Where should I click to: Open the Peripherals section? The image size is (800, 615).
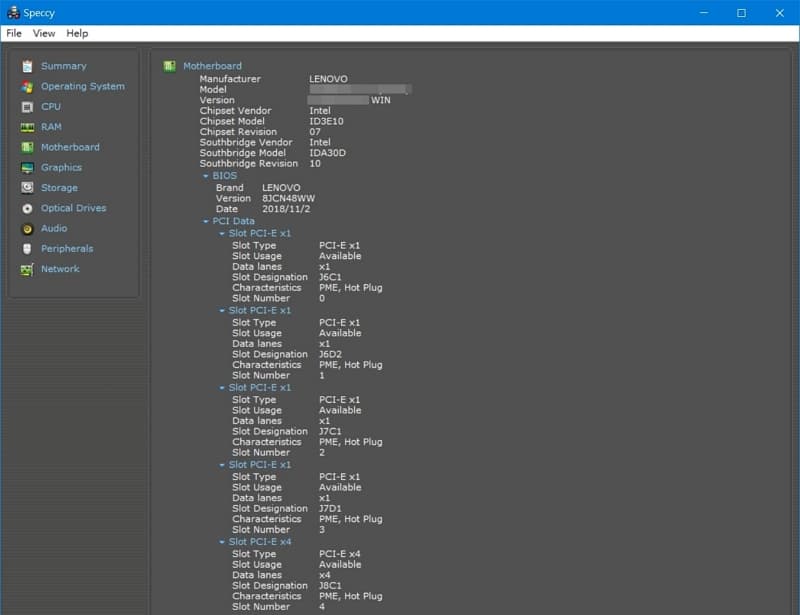67,249
